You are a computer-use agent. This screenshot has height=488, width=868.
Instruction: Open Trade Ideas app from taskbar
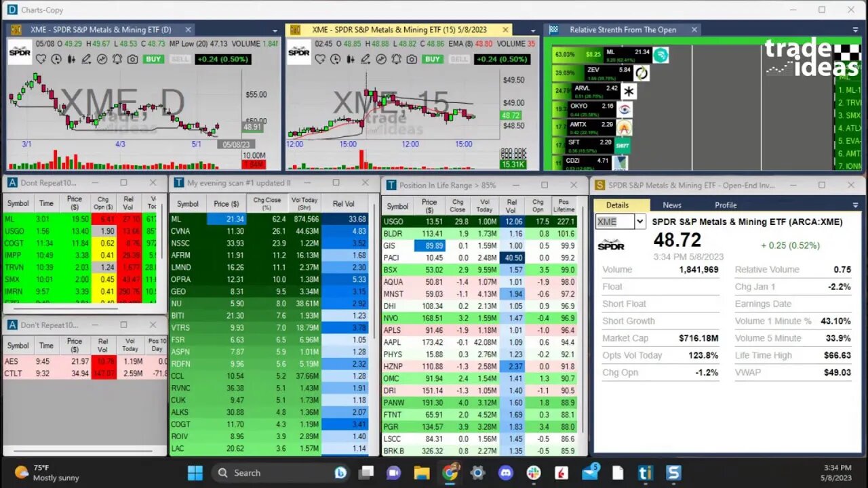pos(645,472)
